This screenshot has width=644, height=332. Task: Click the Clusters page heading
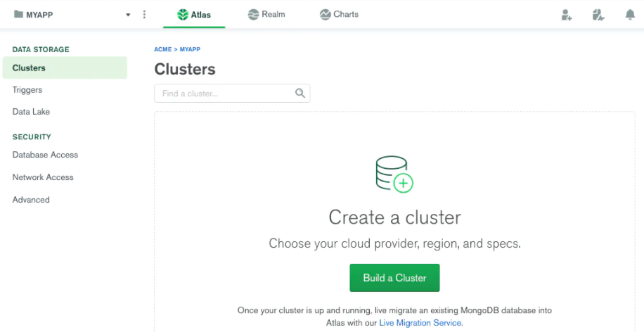[185, 69]
